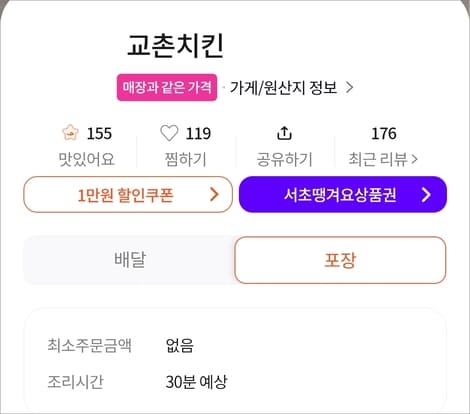
Task: Tap the star 맛있어요 rating icon
Action: point(70,133)
